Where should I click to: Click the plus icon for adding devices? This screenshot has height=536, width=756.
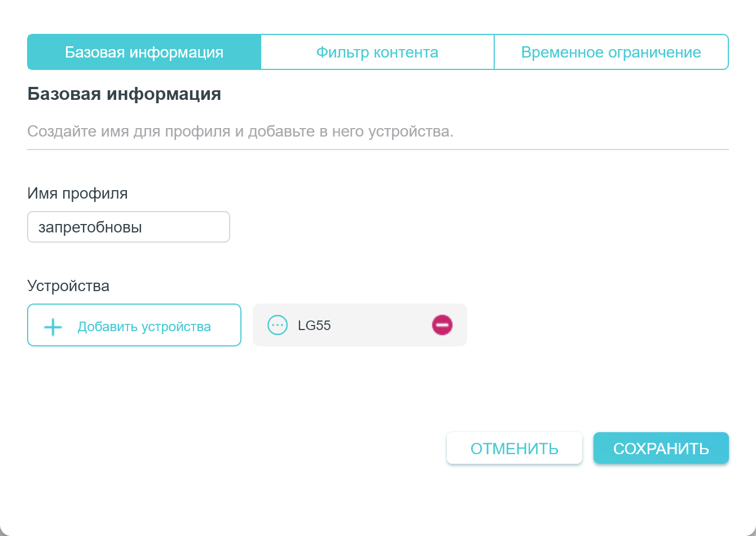click(x=53, y=327)
